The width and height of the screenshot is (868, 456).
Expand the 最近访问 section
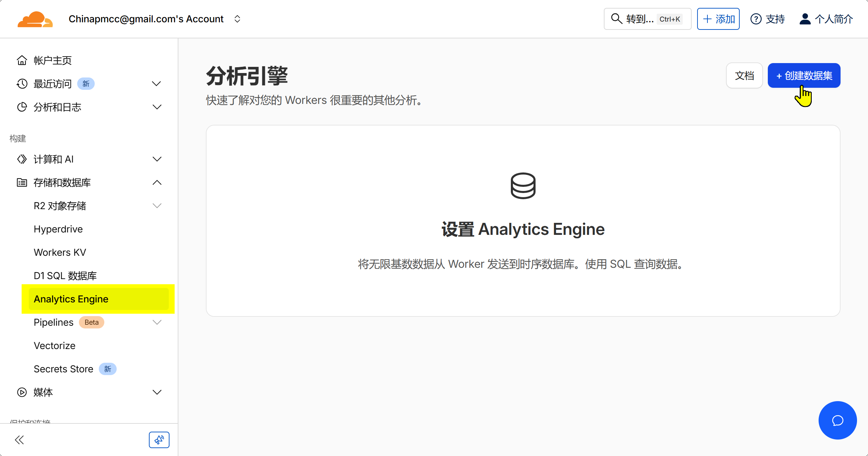(x=156, y=84)
